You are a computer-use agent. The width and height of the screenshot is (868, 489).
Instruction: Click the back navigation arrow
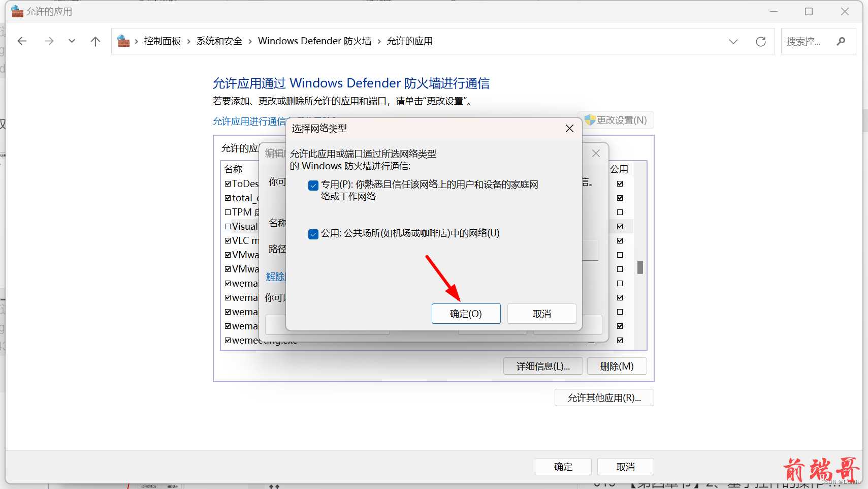point(22,41)
